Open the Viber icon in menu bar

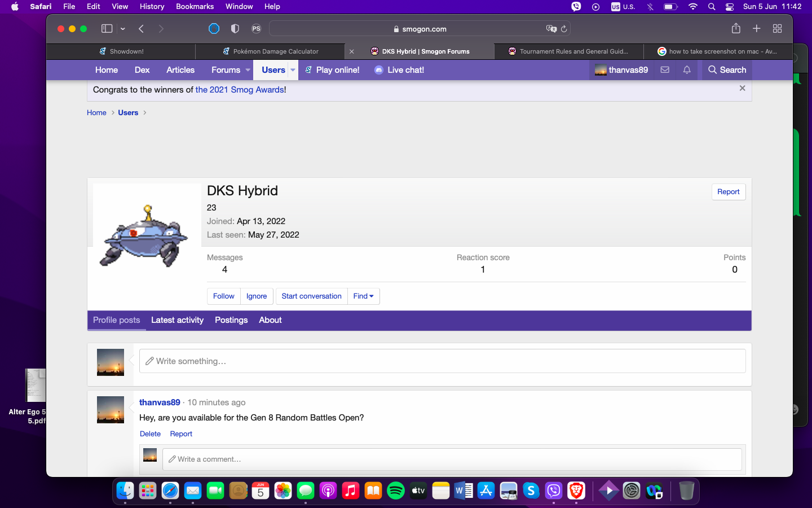click(576, 7)
